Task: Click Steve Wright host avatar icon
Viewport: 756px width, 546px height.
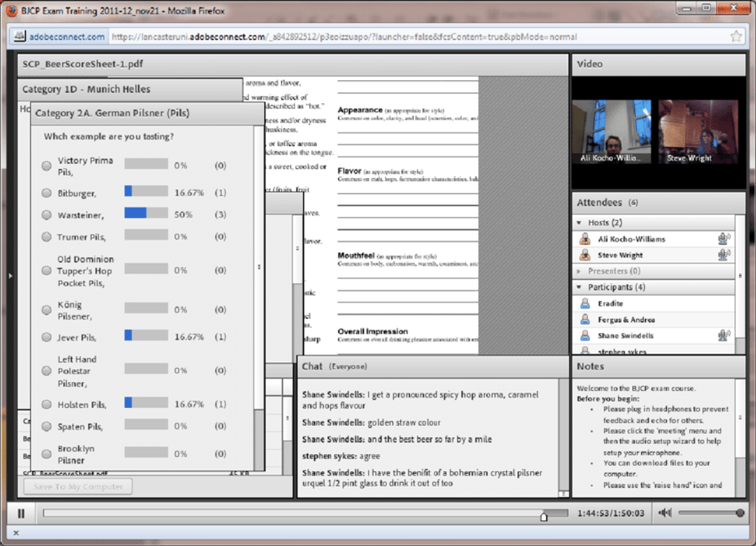Action: pyautogui.click(x=585, y=255)
